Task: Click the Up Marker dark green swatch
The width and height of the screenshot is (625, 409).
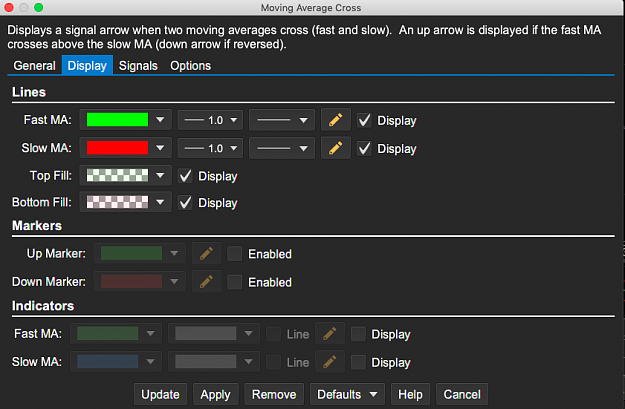Action: tap(131, 254)
